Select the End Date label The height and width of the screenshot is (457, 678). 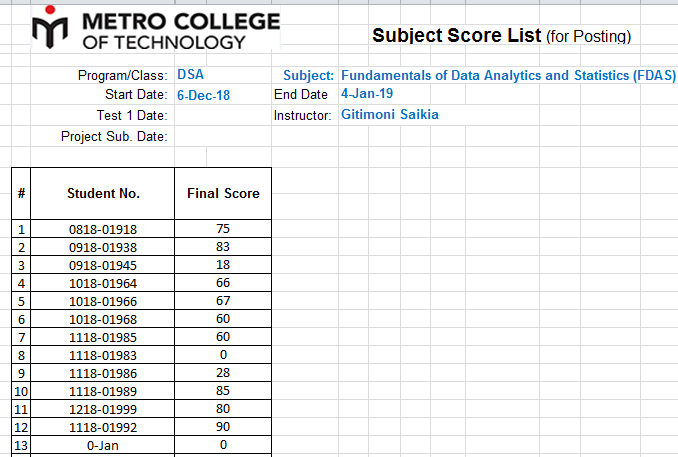(301, 94)
